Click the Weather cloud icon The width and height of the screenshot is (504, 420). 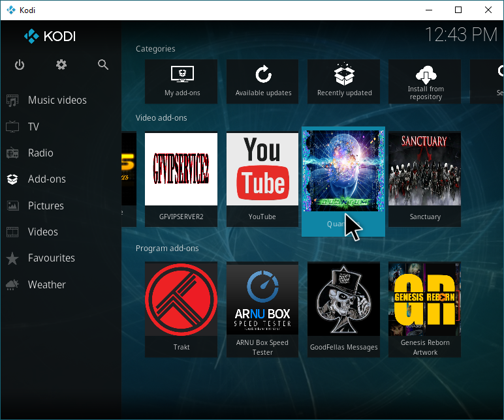coord(12,284)
